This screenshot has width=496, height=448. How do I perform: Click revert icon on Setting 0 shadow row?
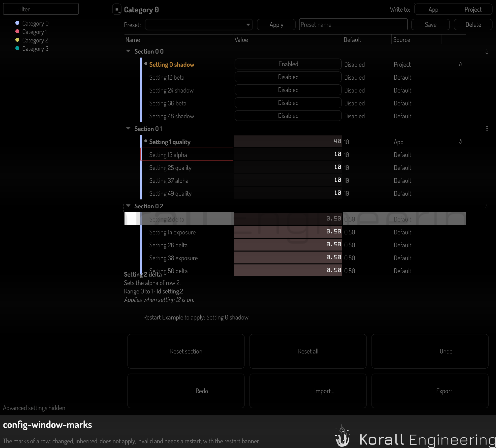[x=460, y=64]
